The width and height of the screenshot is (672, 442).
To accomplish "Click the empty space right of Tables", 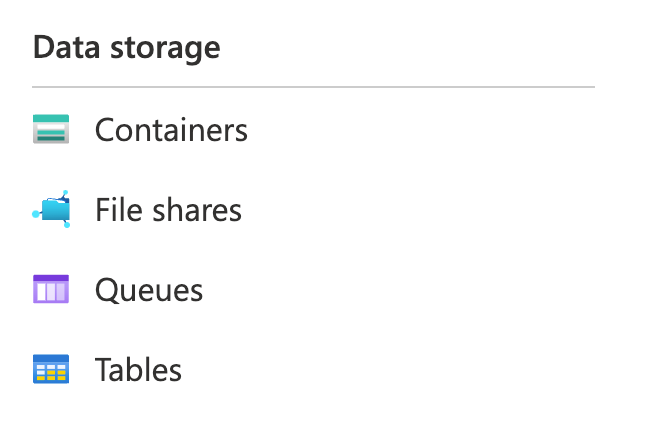I will tap(386, 370).
